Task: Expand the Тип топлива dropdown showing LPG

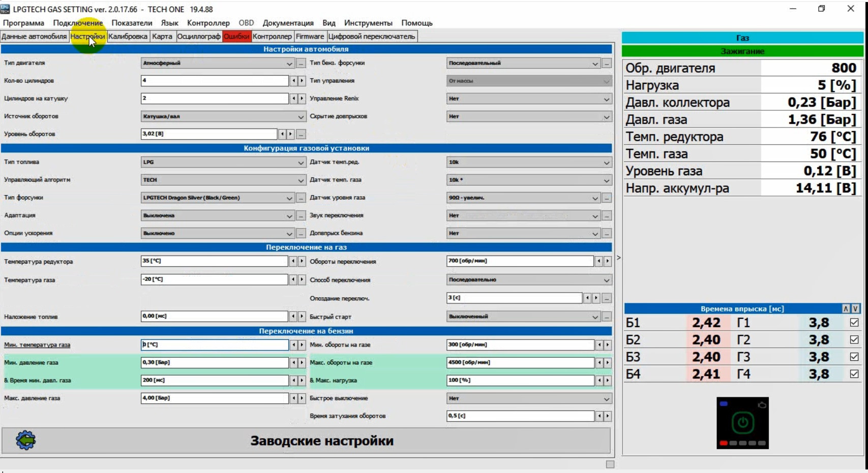Action: (223, 163)
